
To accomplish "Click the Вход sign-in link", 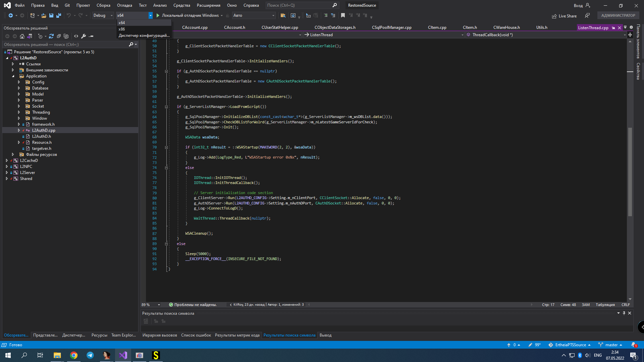I will pos(578,5).
